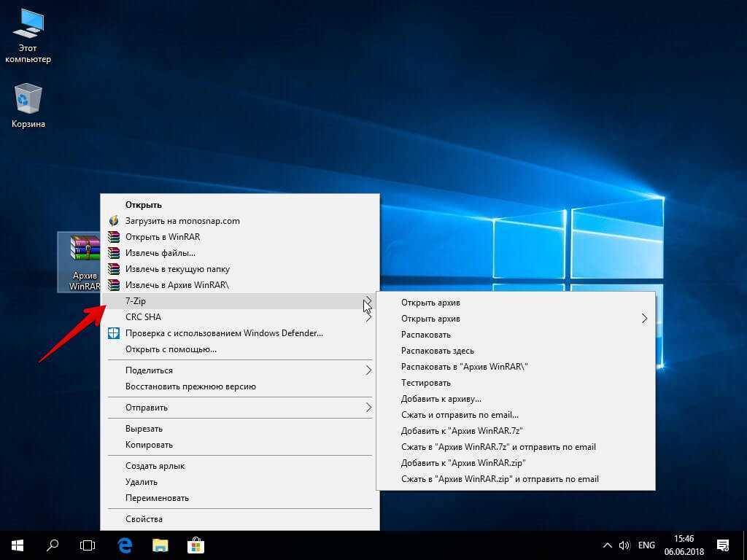The image size is (747, 560).
Task: Open Свойства of the archive
Action: point(239,519)
